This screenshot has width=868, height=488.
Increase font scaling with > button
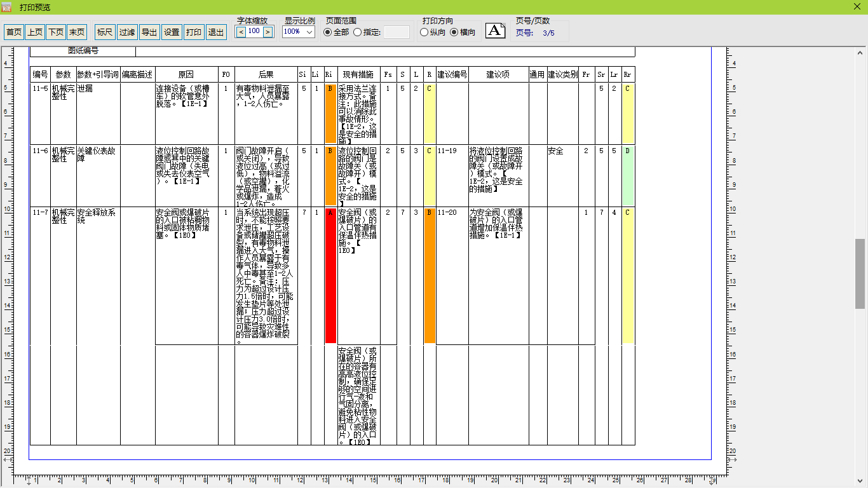coord(268,31)
